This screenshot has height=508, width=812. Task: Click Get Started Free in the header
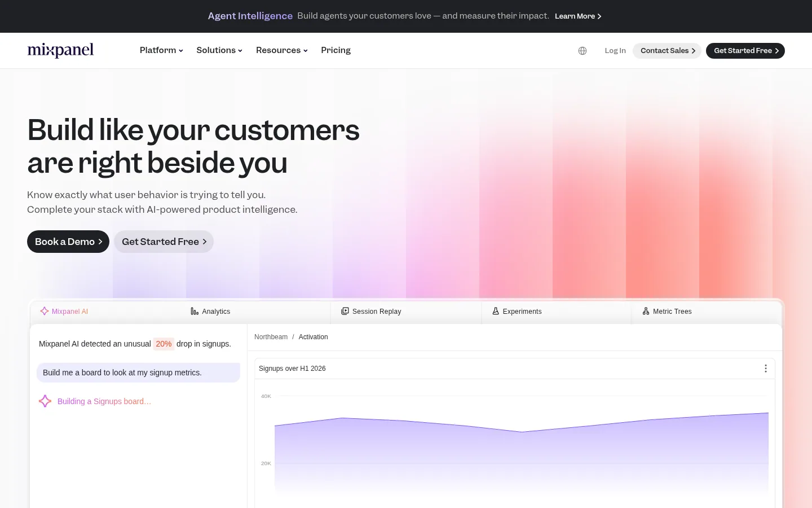click(745, 51)
